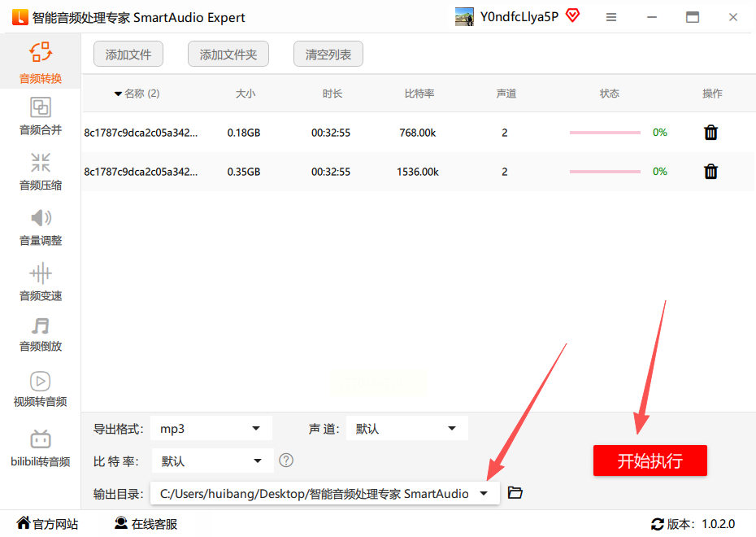Open 官方网站 official website link
The width and height of the screenshot is (756, 537).
pos(47,523)
